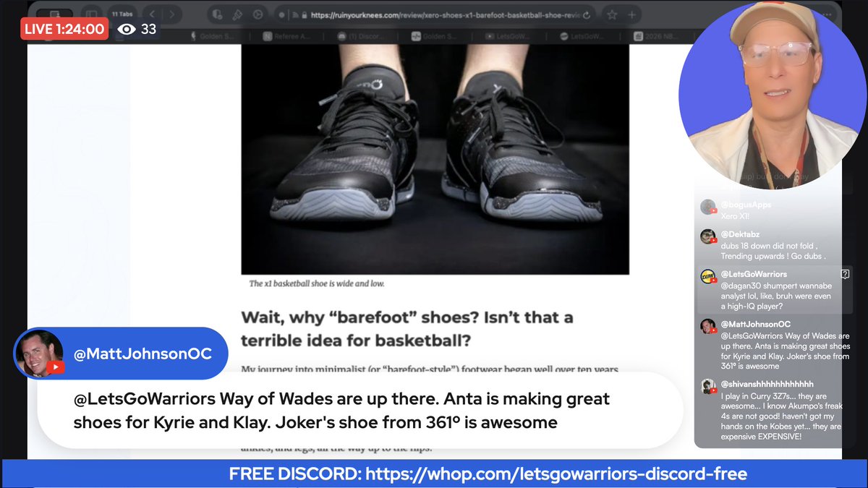Click @MattJohnsonOC avatar in chat list
868x488 pixels.
[708, 326]
